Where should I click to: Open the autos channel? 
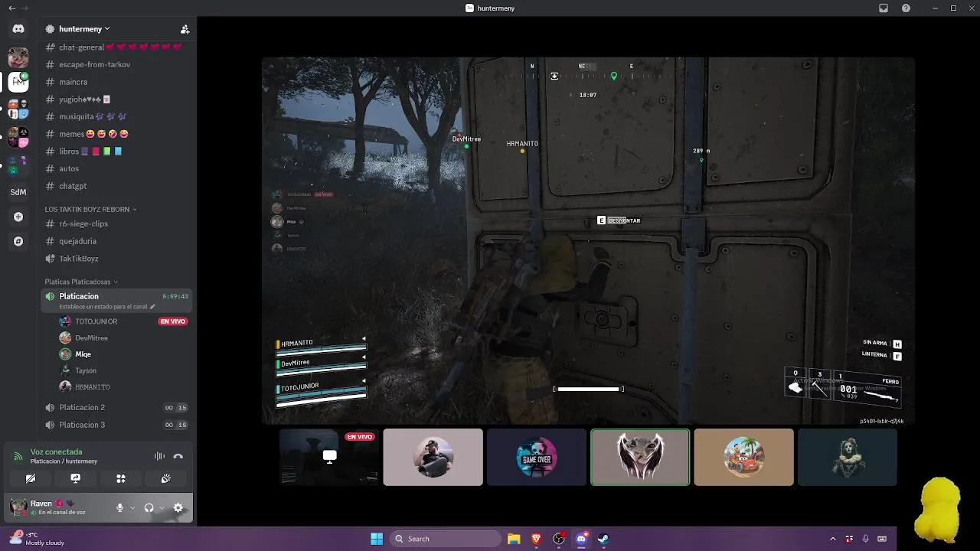point(116,168)
